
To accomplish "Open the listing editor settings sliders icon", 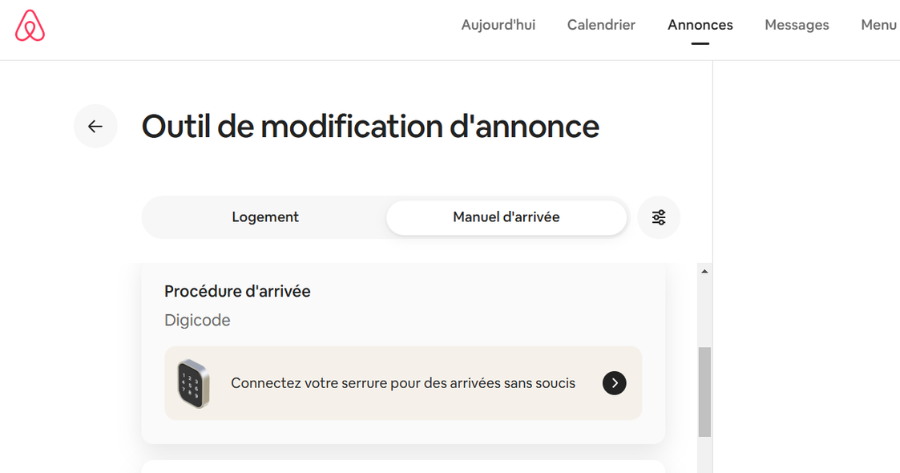I will click(658, 218).
